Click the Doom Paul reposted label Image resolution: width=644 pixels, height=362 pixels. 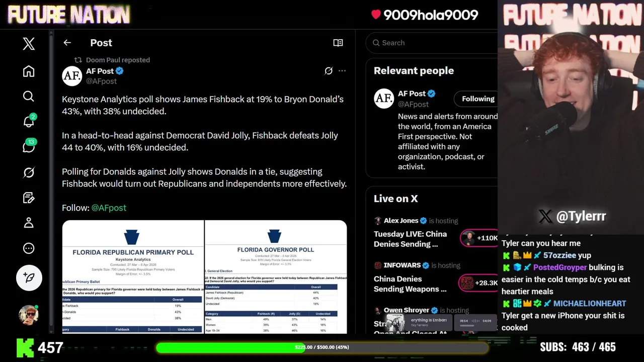118,60
